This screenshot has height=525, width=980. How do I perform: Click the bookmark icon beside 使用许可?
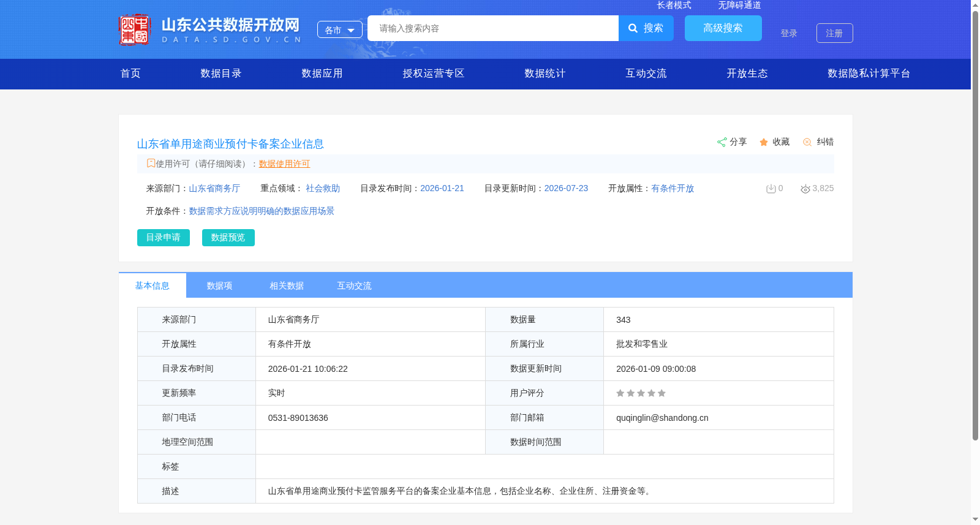coord(151,164)
